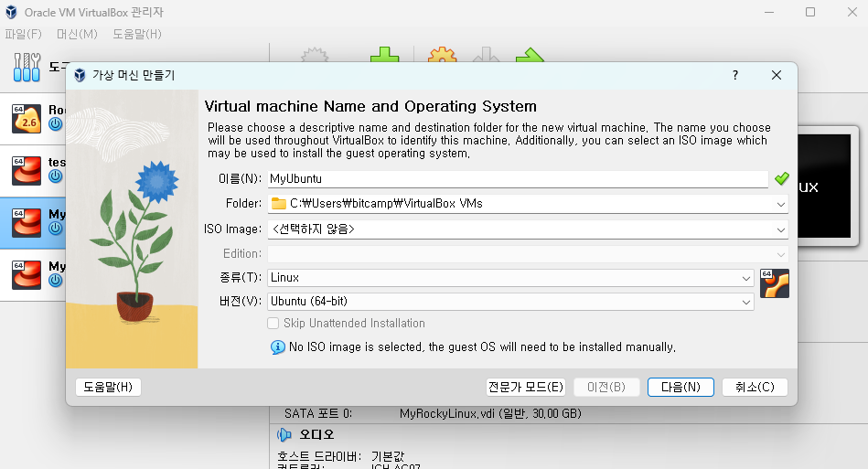868x469 pixels.
Task: Click the green checkmark beside name field
Action: point(782,178)
